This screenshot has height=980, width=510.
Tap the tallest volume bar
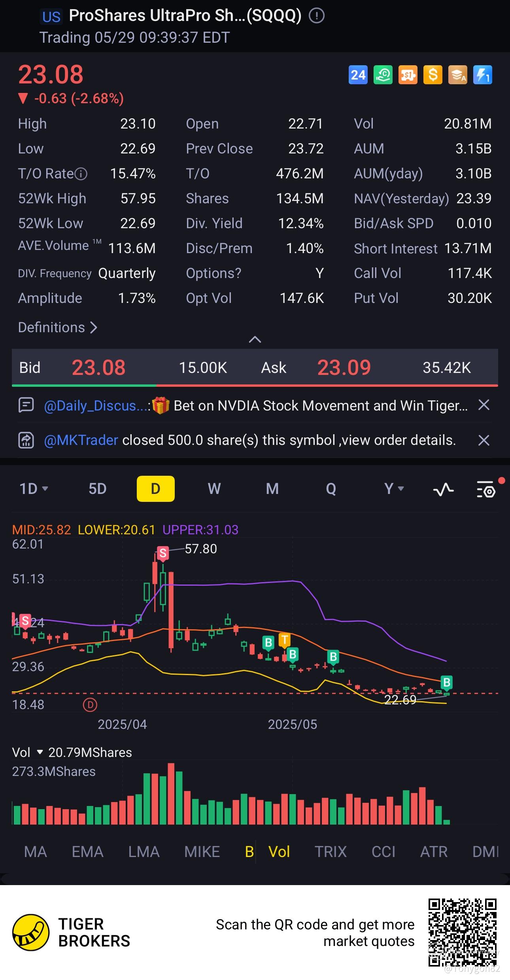pos(171,793)
